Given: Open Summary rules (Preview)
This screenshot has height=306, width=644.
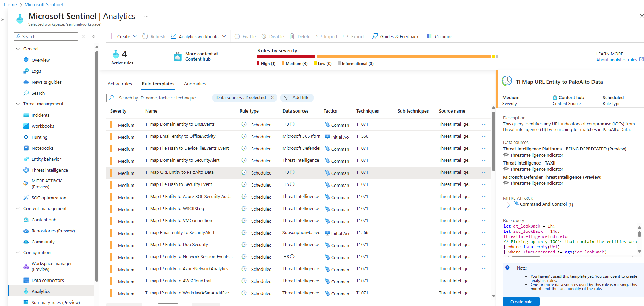Looking at the screenshot, I should click(56, 302).
